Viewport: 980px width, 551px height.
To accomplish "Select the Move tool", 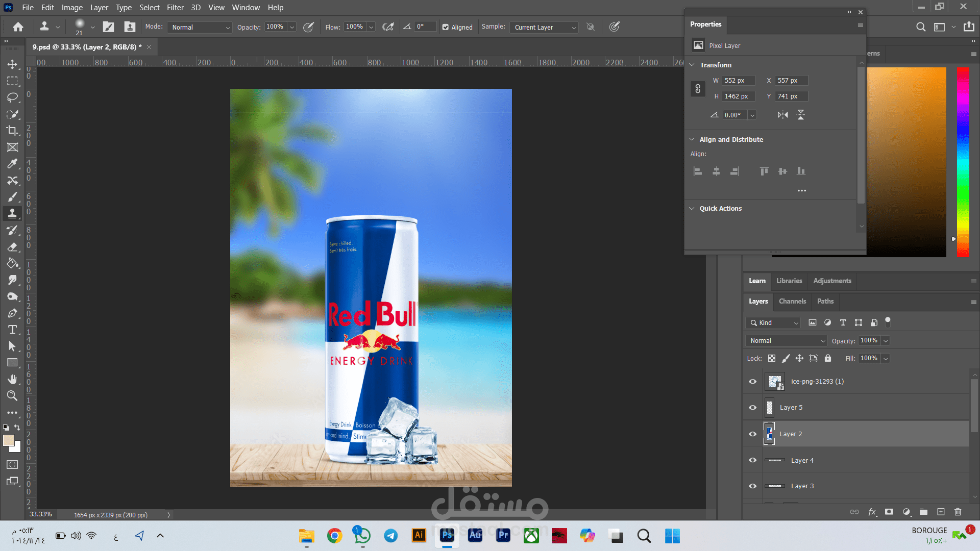I will coord(12,64).
